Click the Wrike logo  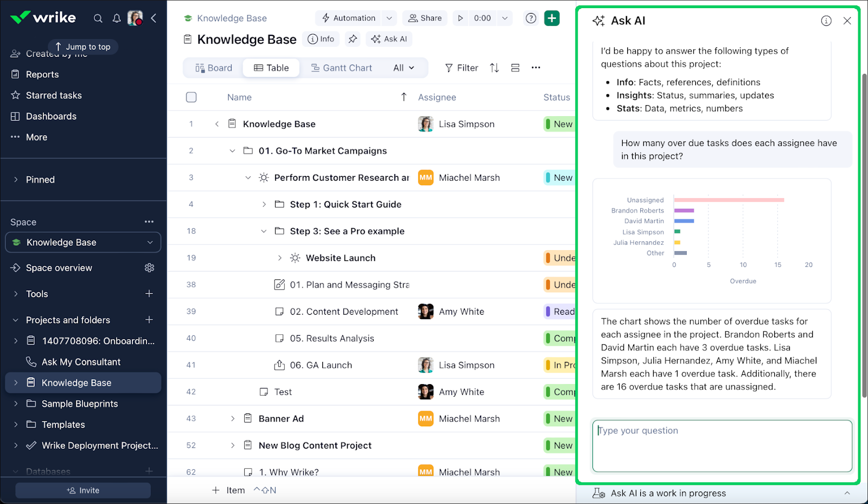click(x=43, y=17)
